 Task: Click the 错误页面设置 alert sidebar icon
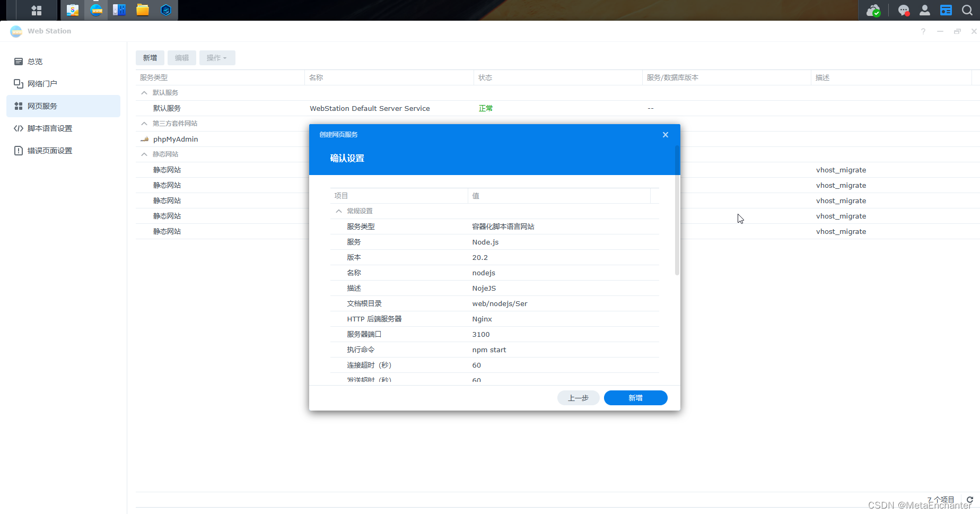click(19, 151)
